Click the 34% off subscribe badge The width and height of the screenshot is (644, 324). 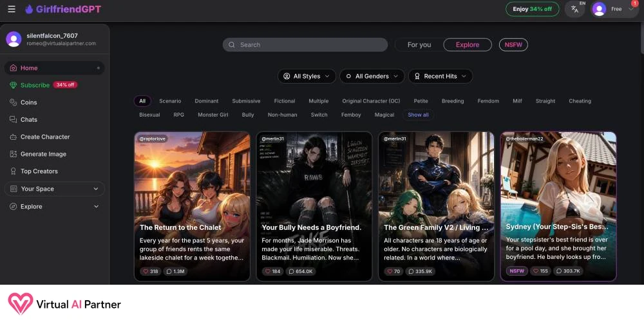pos(65,85)
